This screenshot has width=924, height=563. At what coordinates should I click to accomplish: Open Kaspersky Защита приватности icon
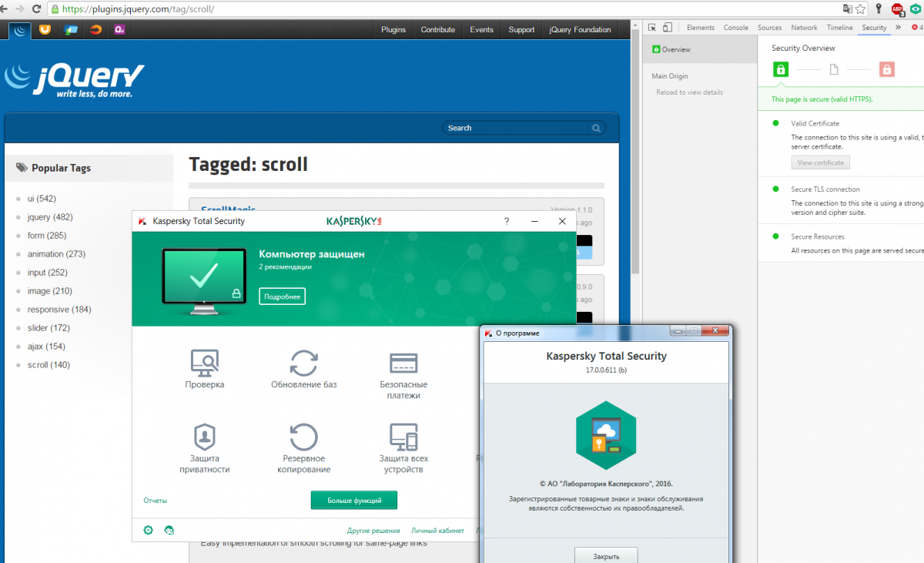(x=204, y=437)
